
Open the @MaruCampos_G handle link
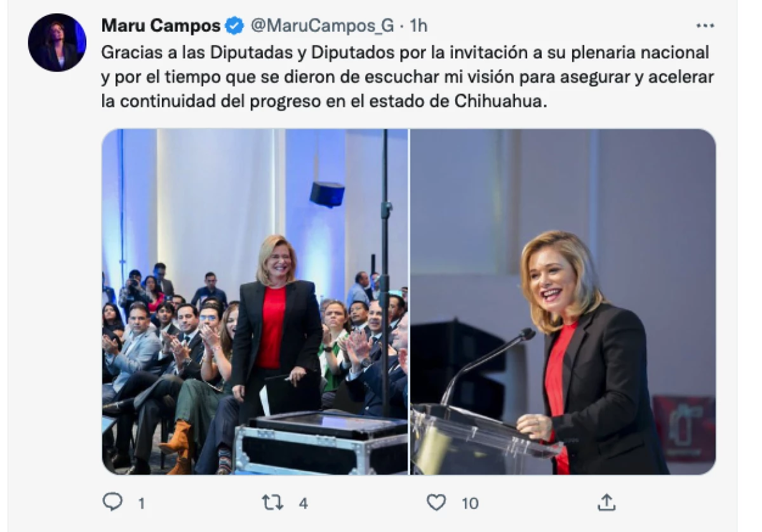click(323, 26)
